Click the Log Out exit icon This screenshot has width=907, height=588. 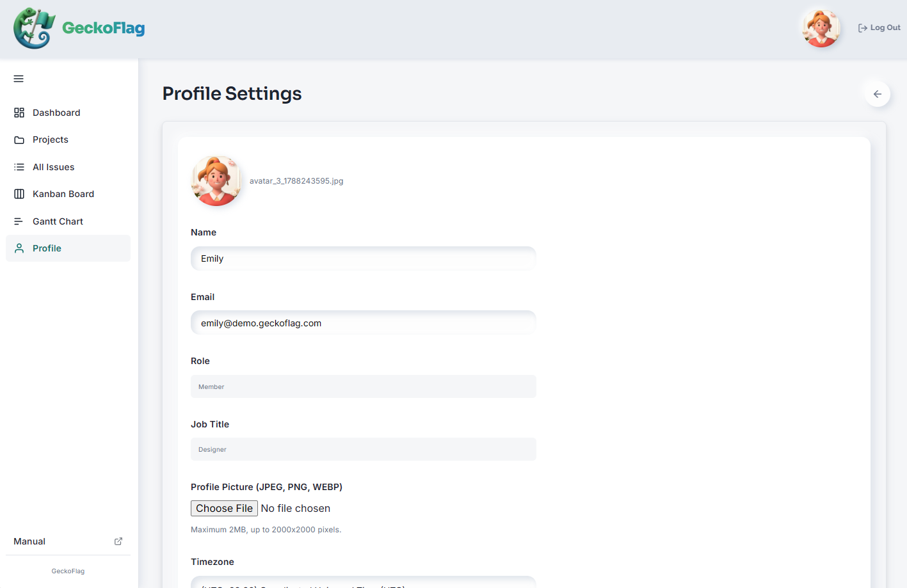tap(863, 28)
